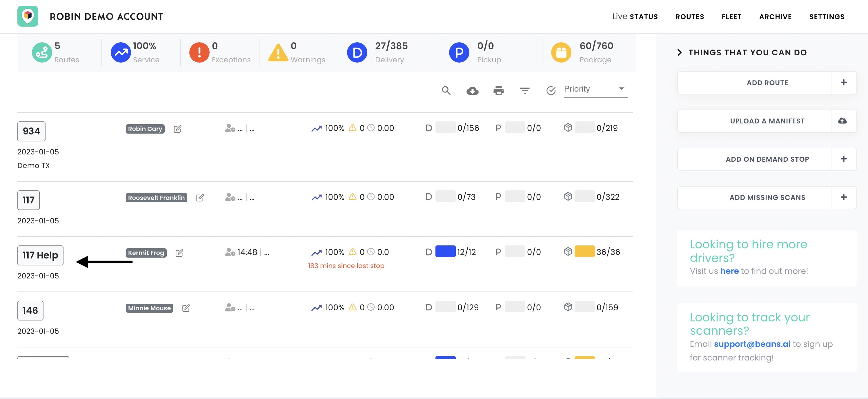Click the Beans.ai logo in the header

click(x=28, y=16)
